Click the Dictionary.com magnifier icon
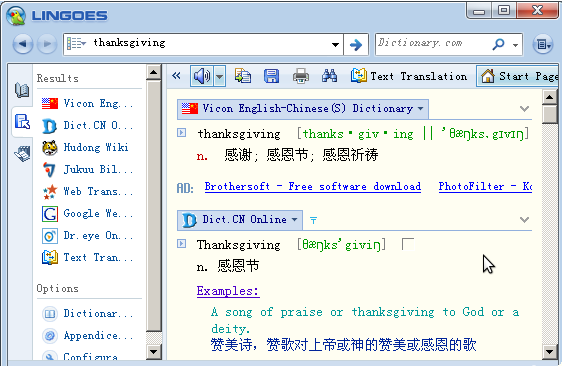Screen dimensions: 562x366 (x=499, y=44)
